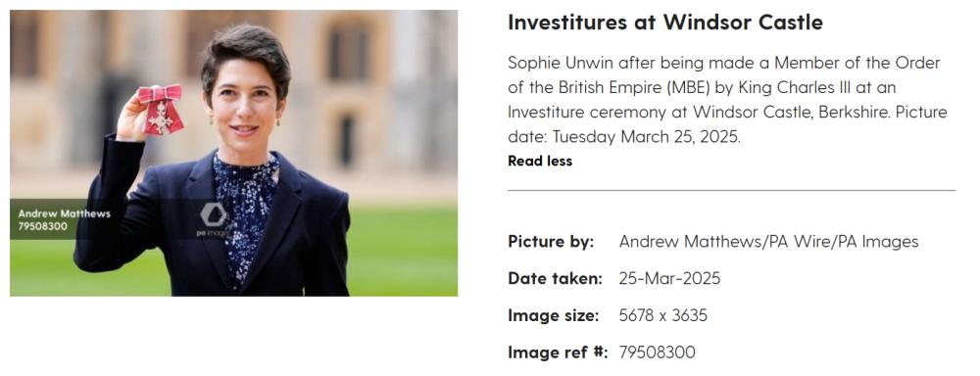Screen dimensions: 980x376
Task: Click the 25-Mar-2025 date taken value
Action: [x=669, y=278]
